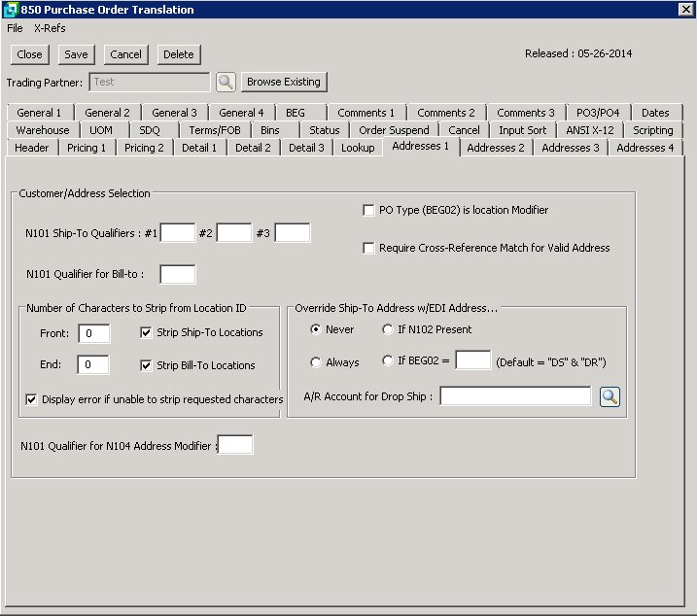The height and width of the screenshot is (616, 697).
Task: Uncheck Strip Ship-To Locations checkbox
Action: (x=147, y=332)
